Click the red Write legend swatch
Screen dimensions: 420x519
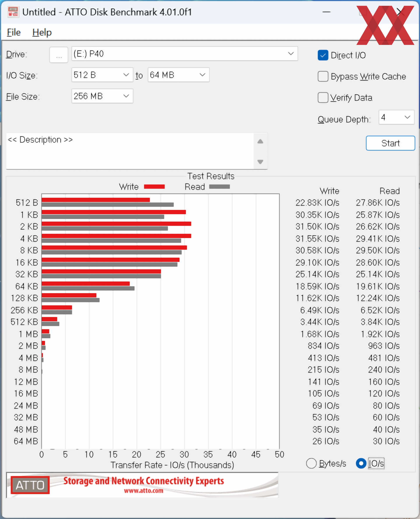pyautogui.click(x=154, y=187)
